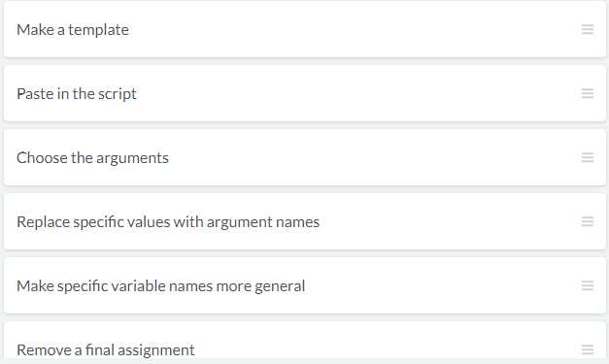Click text Replace specific values with argument names
609x364 pixels.
pyautogui.click(x=168, y=222)
